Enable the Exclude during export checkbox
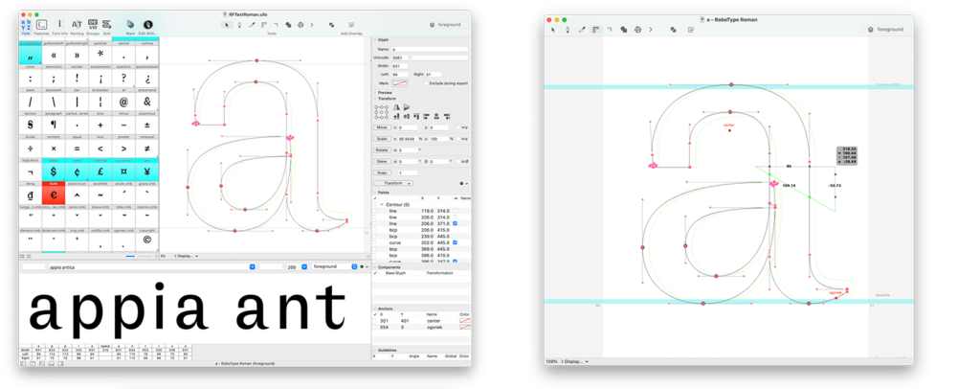This screenshot has height=389, width=980. click(x=425, y=82)
